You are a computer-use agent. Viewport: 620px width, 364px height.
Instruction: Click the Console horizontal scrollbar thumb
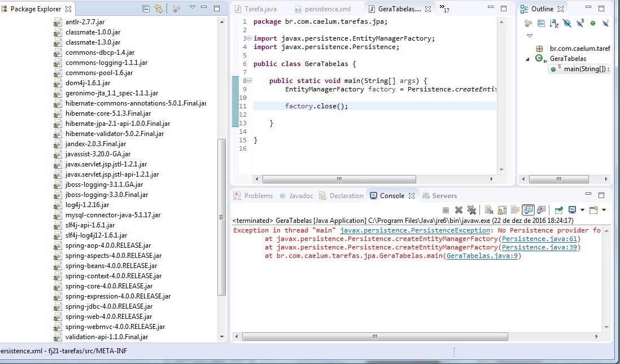[375, 337]
